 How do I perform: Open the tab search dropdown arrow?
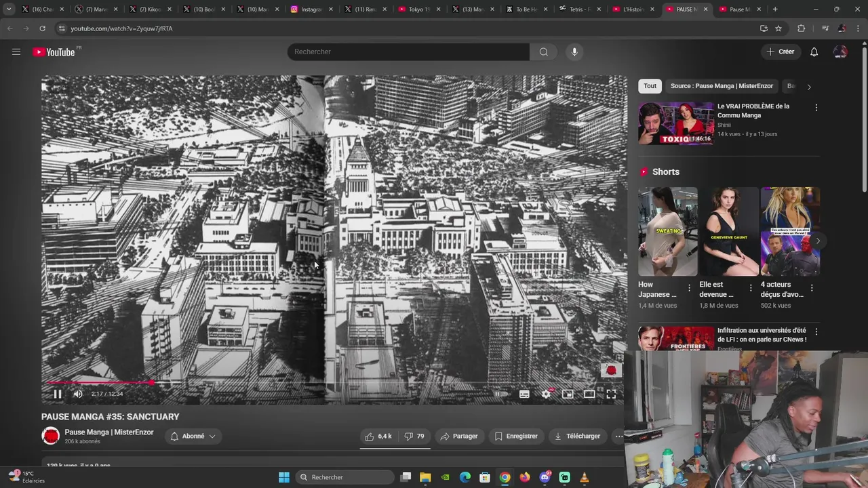pos(9,9)
